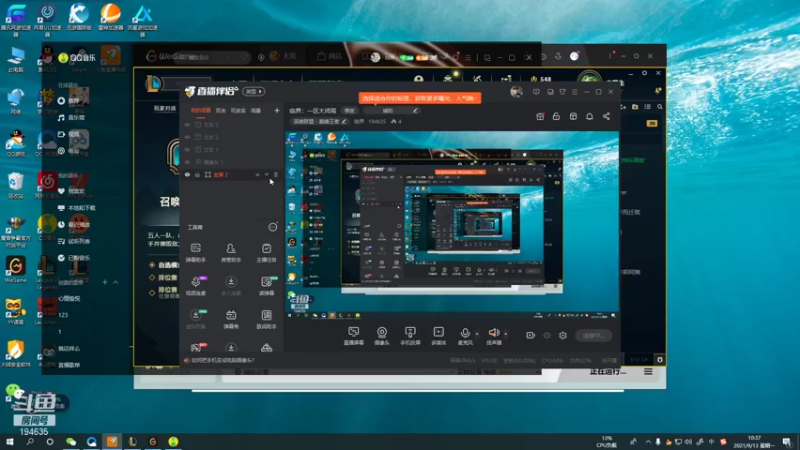Screen dimensions: 800x450
Task: Add a new source with plus icon
Action: (x=277, y=110)
